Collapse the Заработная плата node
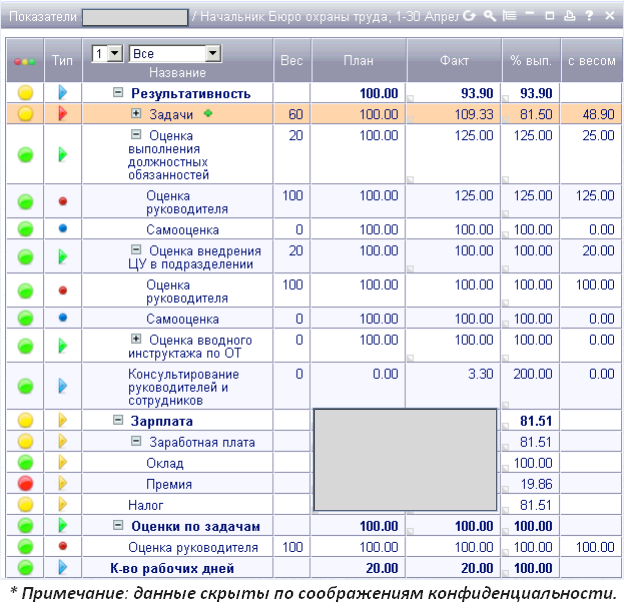The image size is (624, 612). [x=136, y=441]
